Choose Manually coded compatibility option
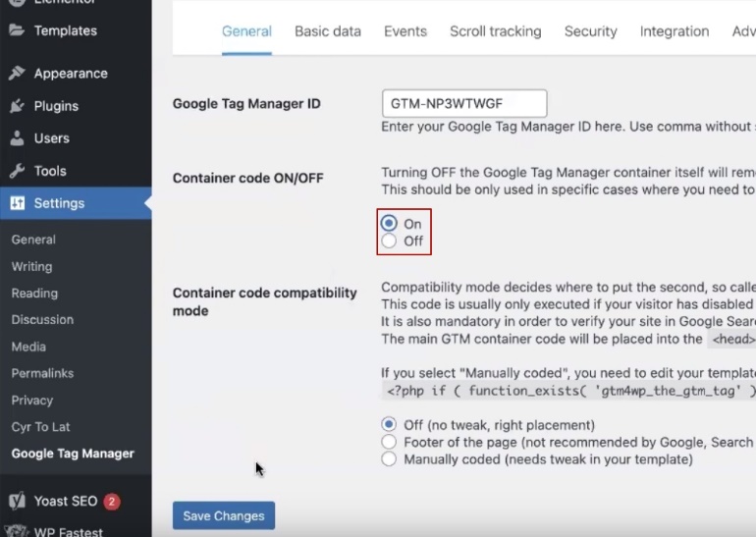The width and height of the screenshot is (756, 537). click(390, 459)
